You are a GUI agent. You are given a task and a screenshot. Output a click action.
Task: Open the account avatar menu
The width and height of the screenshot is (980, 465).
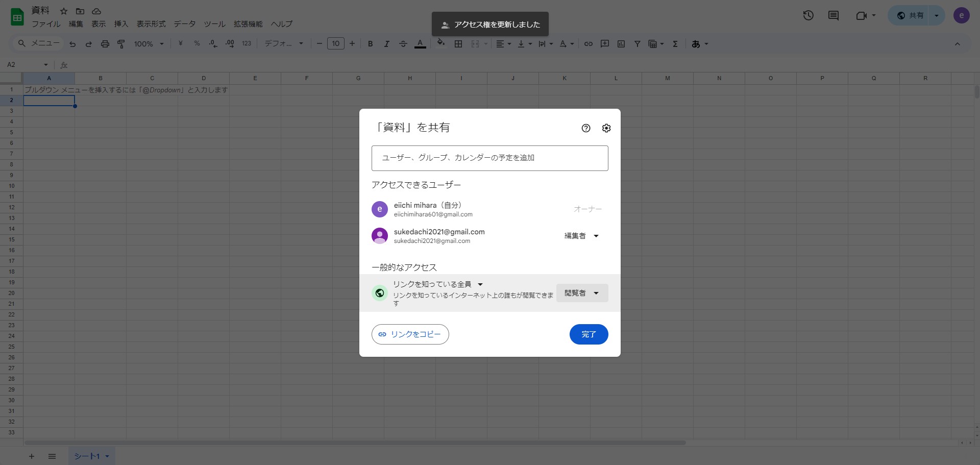coord(962,15)
